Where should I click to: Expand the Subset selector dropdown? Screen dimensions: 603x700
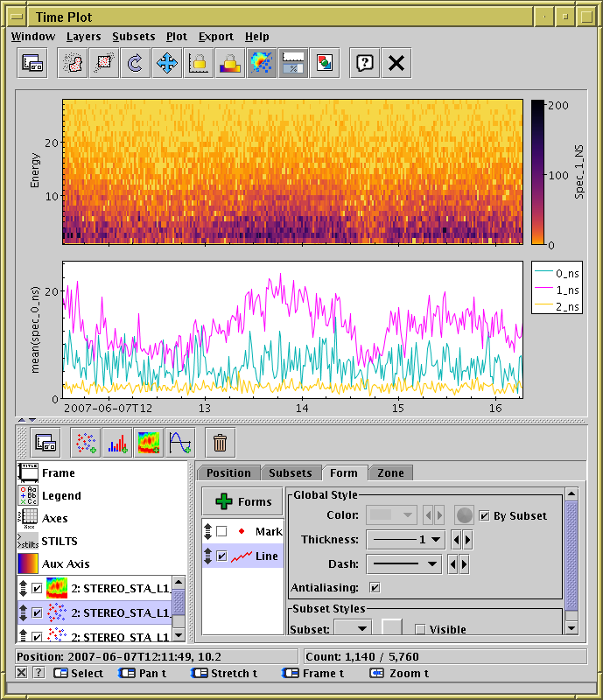[353, 628]
